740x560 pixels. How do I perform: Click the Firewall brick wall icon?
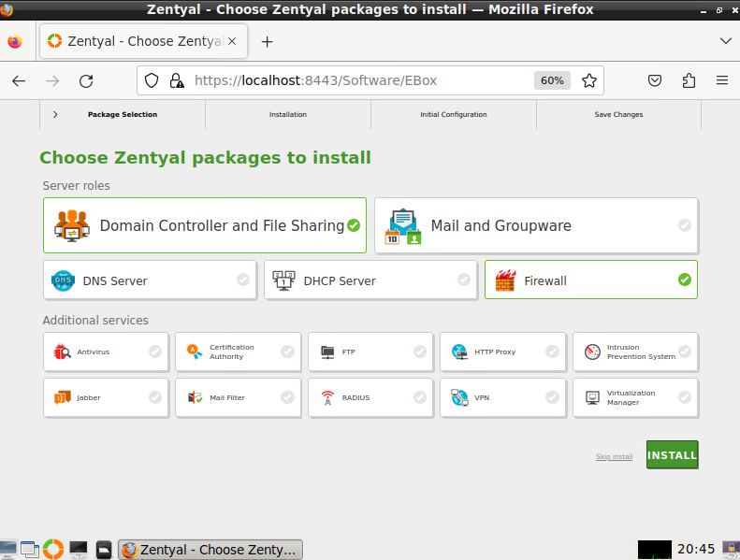tap(505, 280)
